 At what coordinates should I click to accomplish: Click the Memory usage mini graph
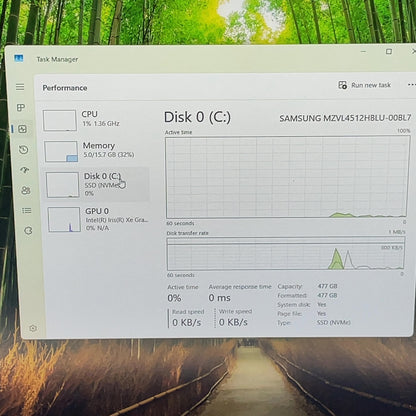(61, 152)
